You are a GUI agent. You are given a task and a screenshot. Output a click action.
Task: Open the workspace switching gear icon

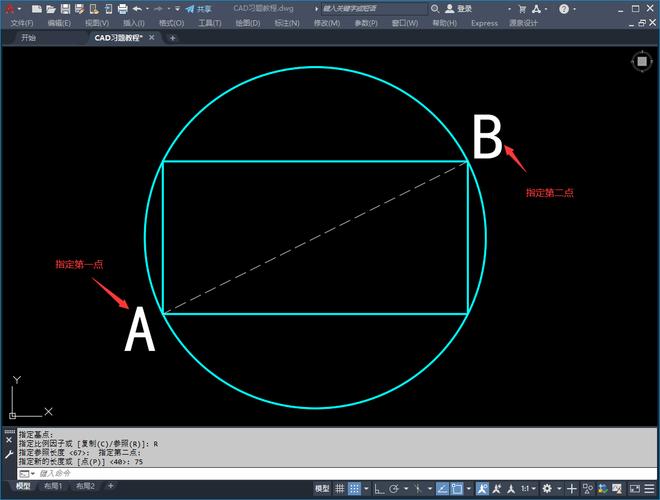547,489
